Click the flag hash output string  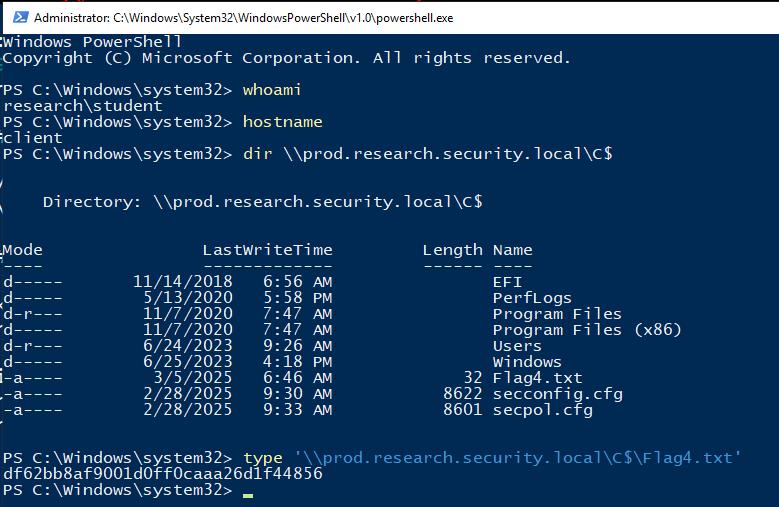162,474
